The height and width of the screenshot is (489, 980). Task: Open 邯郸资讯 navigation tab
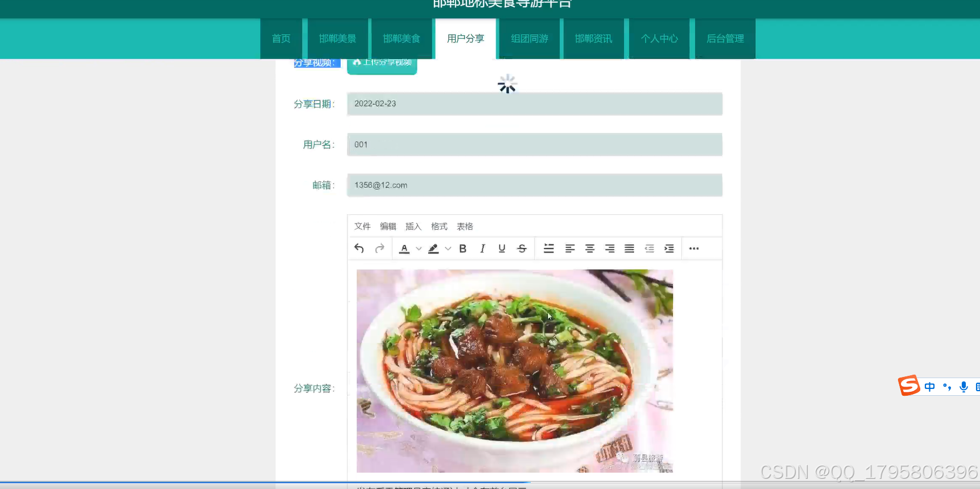pyautogui.click(x=593, y=39)
